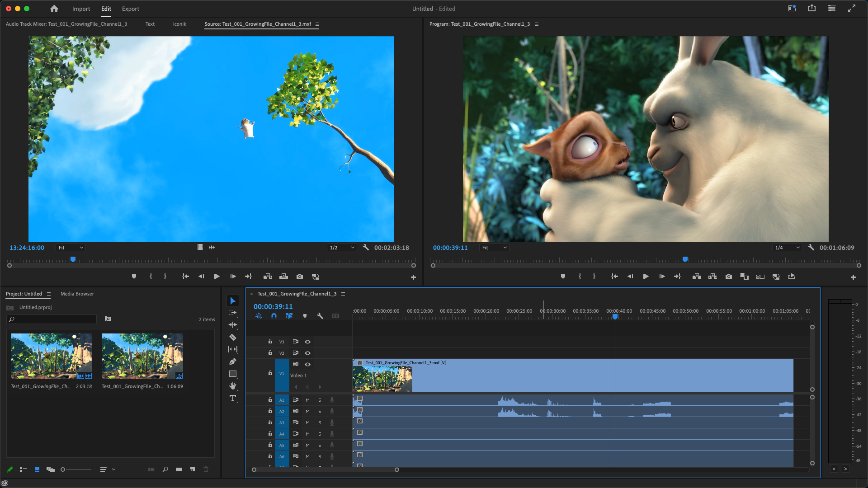Play the Program monitor
Screen dimensions: 868x488
646,277
